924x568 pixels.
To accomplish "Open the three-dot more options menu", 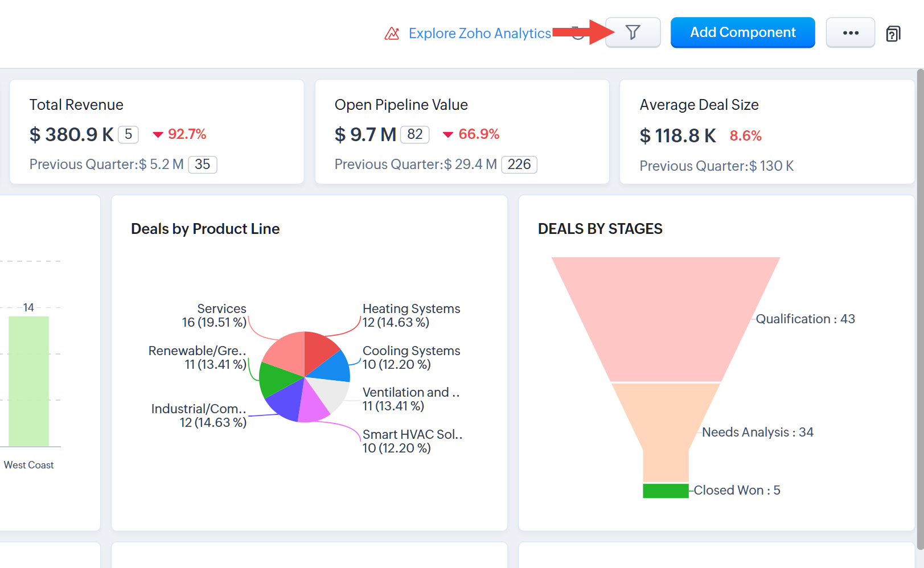I will [x=850, y=33].
